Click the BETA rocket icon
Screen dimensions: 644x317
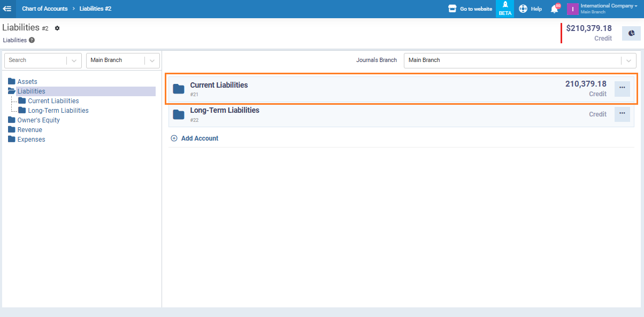tap(505, 5)
